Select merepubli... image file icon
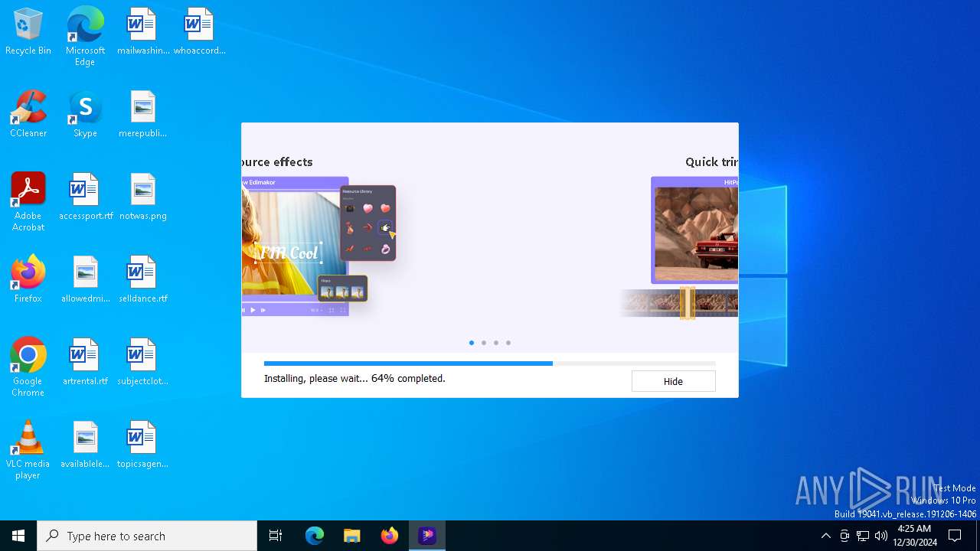980x551 pixels. pos(142,115)
